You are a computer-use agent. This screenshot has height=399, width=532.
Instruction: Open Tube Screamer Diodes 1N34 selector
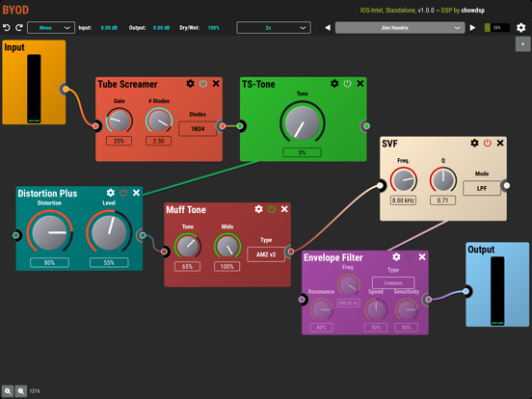(x=198, y=129)
